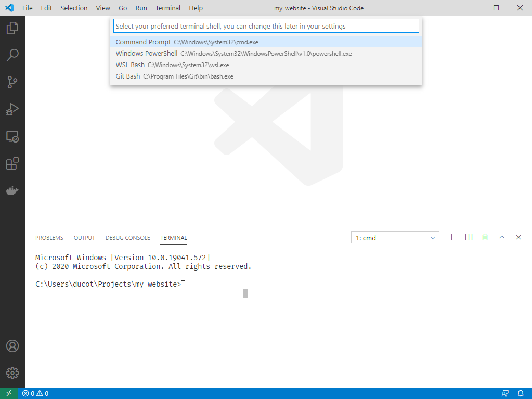Viewport: 532px width, 399px height.
Task: Open the Accounts icon
Action: (x=12, y=345)
